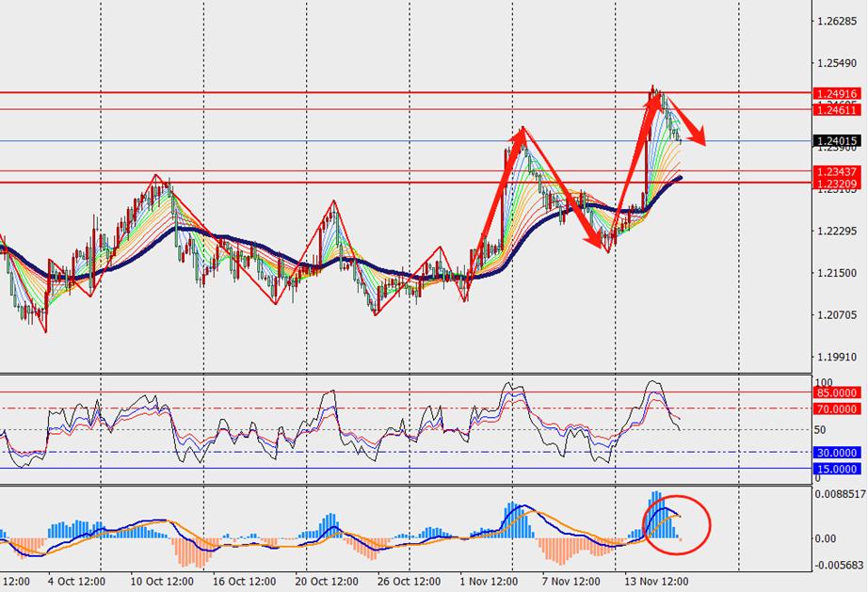Image resolution: width=868 pixels, height=592 pixels.
Task: Click the oscillator 70.0000 level tag
Action: [x=837, y=408]
